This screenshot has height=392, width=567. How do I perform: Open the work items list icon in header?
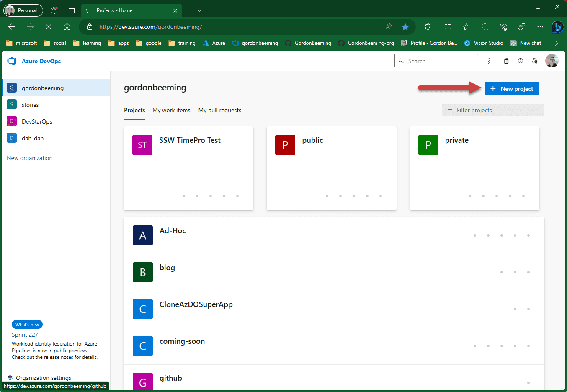[x=491, y=61]
